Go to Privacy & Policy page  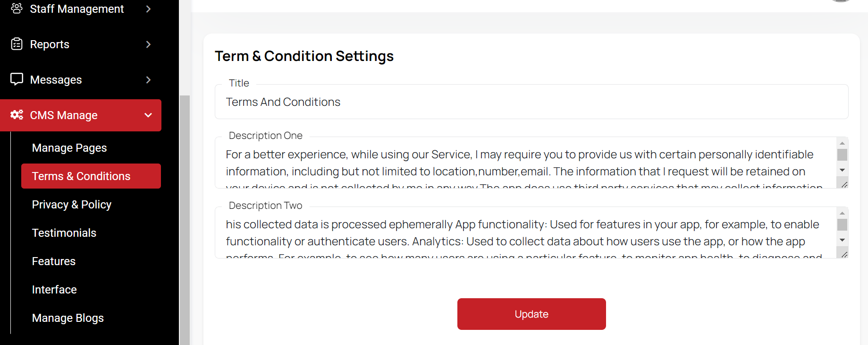click(x=72, y=205)
